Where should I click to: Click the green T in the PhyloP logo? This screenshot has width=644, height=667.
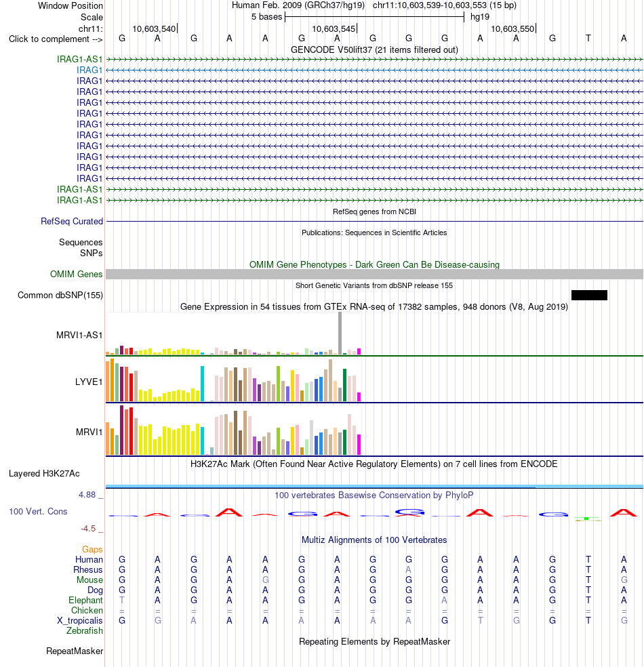coord(586,519)
